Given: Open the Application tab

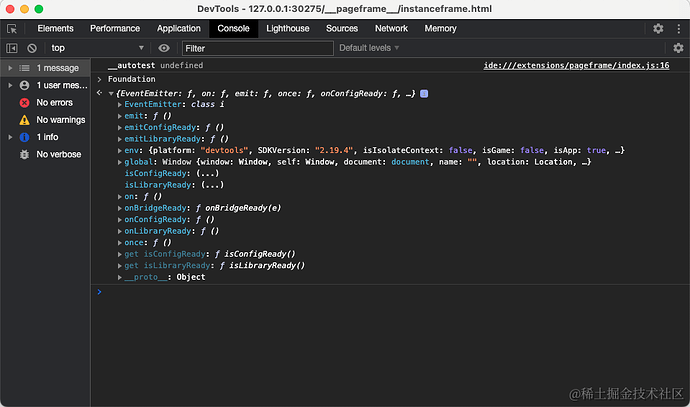Looking at the screenshot, I should 179,29.
